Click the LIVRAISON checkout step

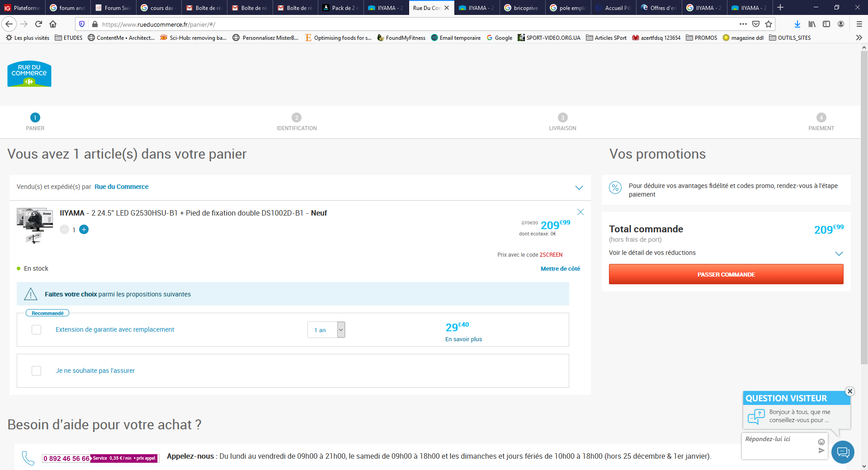click(x=562, y=122)
